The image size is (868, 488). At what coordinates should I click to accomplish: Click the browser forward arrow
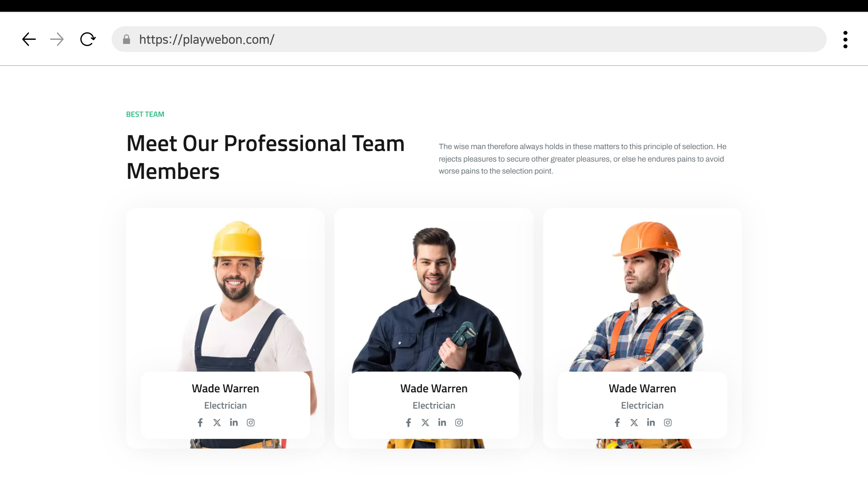[57, 39]
